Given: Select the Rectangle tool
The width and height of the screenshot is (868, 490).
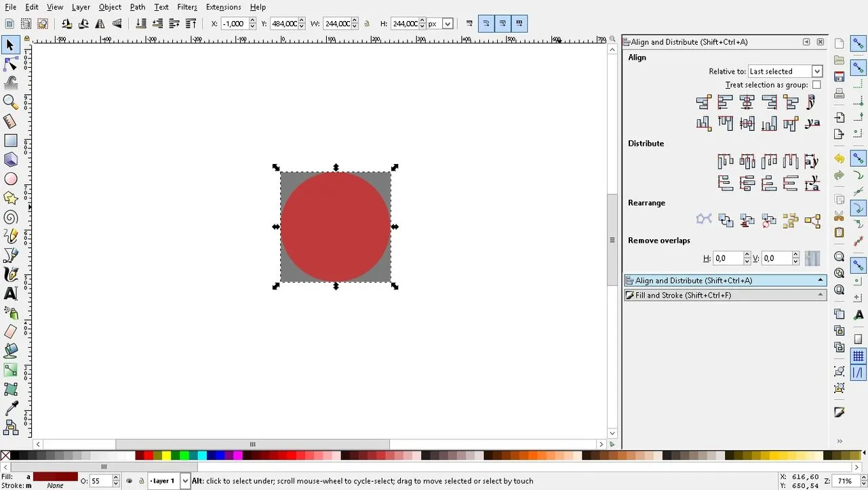Looking at the screenshot, I should click(10, 140).
